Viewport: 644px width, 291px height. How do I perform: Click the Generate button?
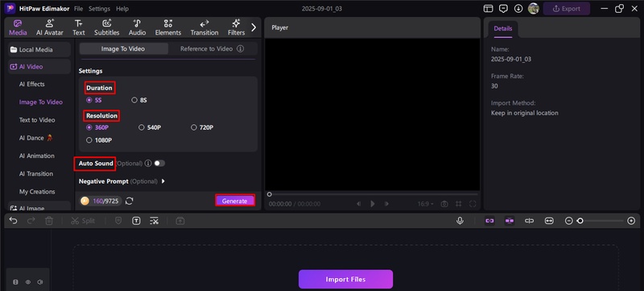(234, 201)
